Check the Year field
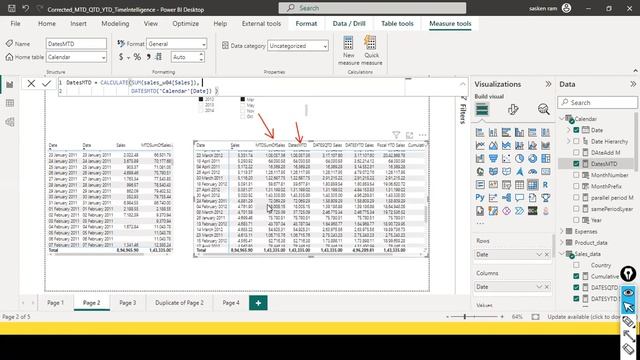This screenshot has width=640, height=360. point(576,220)
